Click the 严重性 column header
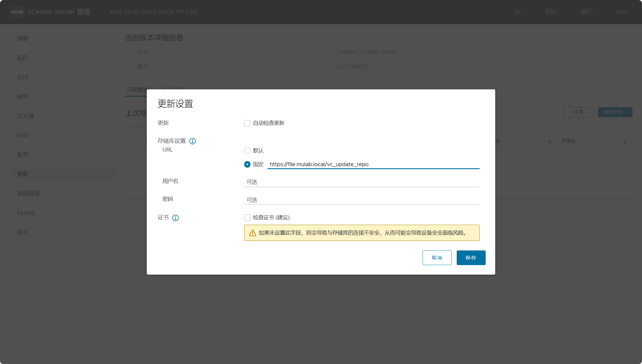This screenshot has height=364, width=642. pyautogui.click(x=568, y=141)
